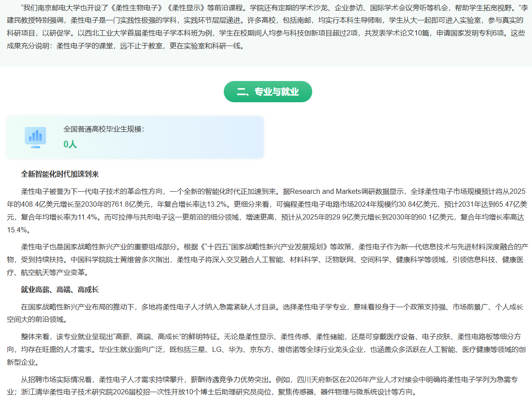Click the "全国普通高校毕业生规模" label
Screen dimensions: 532x397
[x=104, y=129]
